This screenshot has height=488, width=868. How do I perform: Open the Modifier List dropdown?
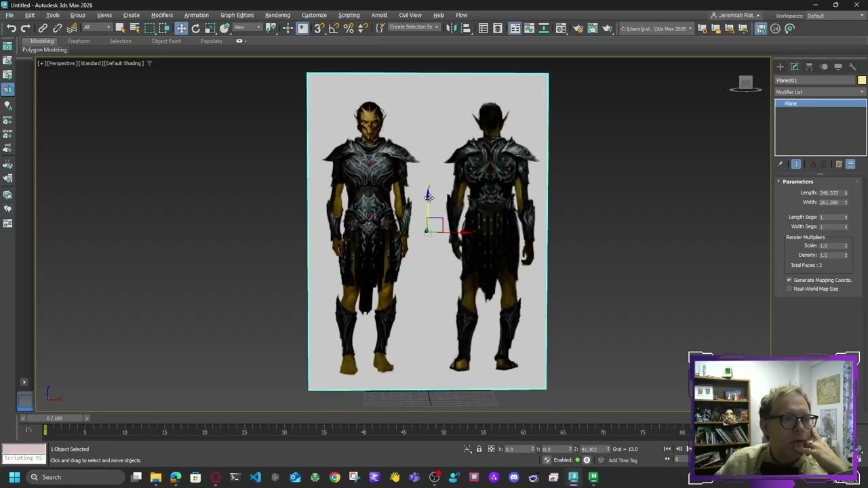pos(821,92)
